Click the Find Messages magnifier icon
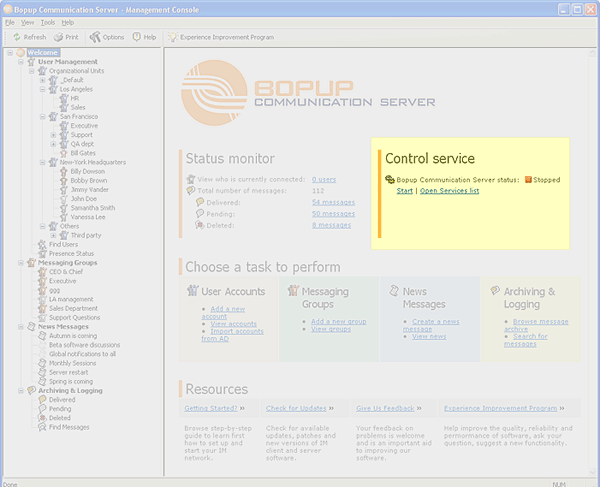The width and height of the screenshot is (600, 487). point(41,427)
